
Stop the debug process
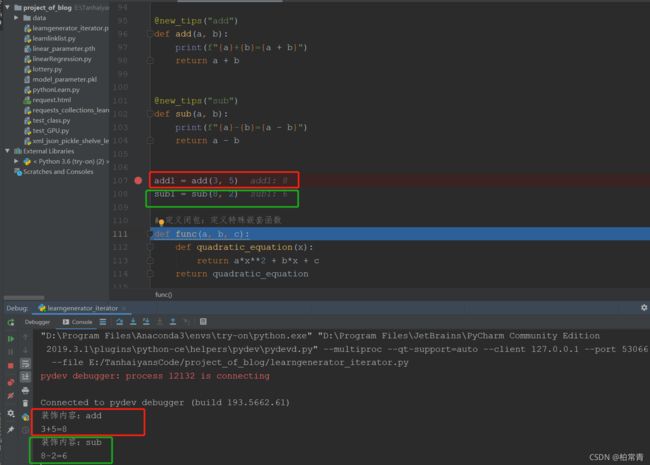coord(11,366)
